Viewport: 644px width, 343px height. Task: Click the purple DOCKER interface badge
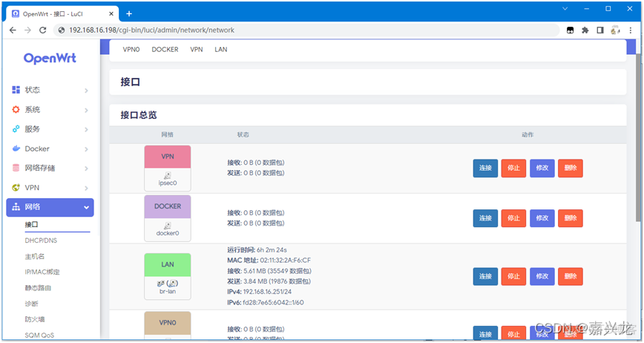(168, 206)
